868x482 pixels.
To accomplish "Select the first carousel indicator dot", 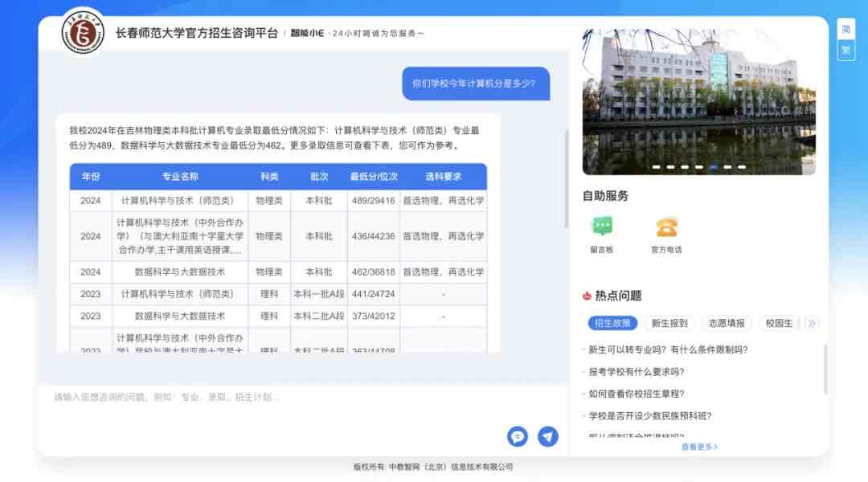I will click(656, 166).
